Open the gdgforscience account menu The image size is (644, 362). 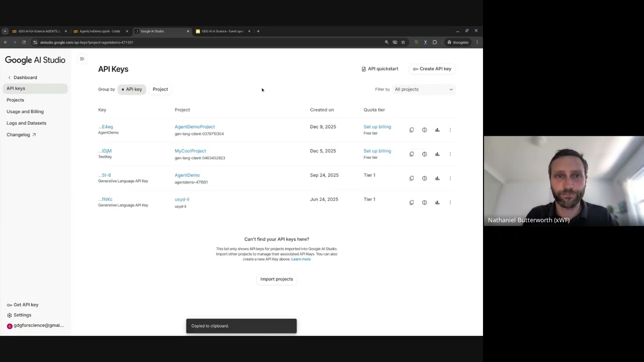coord(35,326)
